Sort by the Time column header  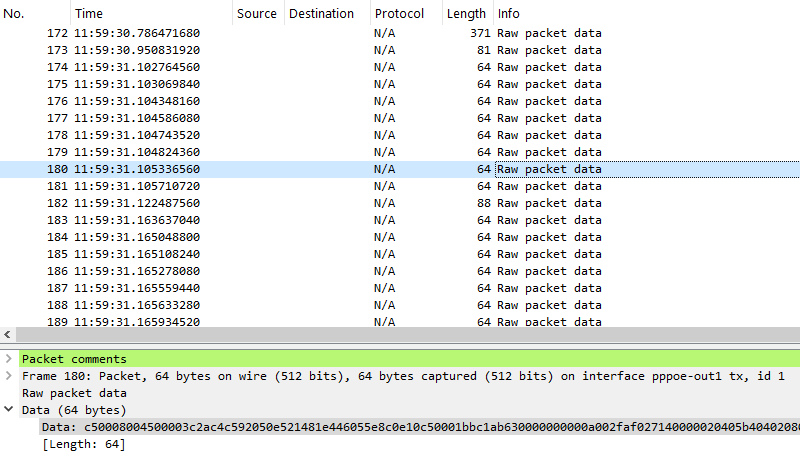click(x=152, y=13)
